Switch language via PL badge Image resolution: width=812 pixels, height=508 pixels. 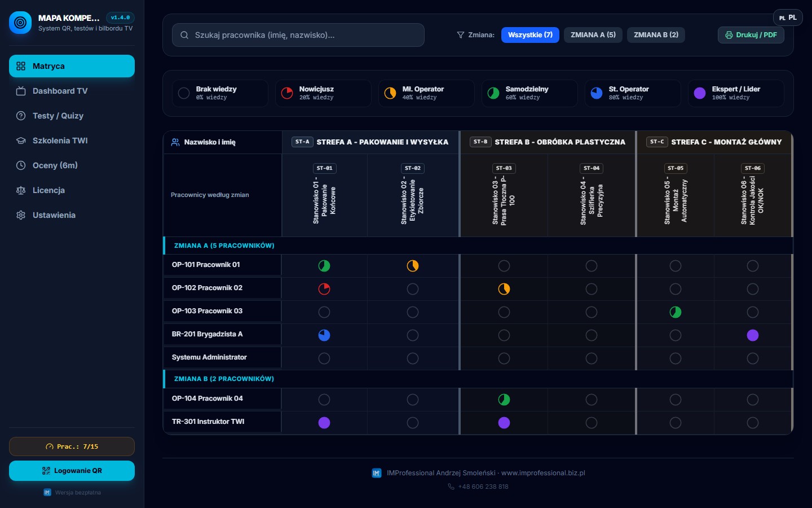tap(788, 17)
